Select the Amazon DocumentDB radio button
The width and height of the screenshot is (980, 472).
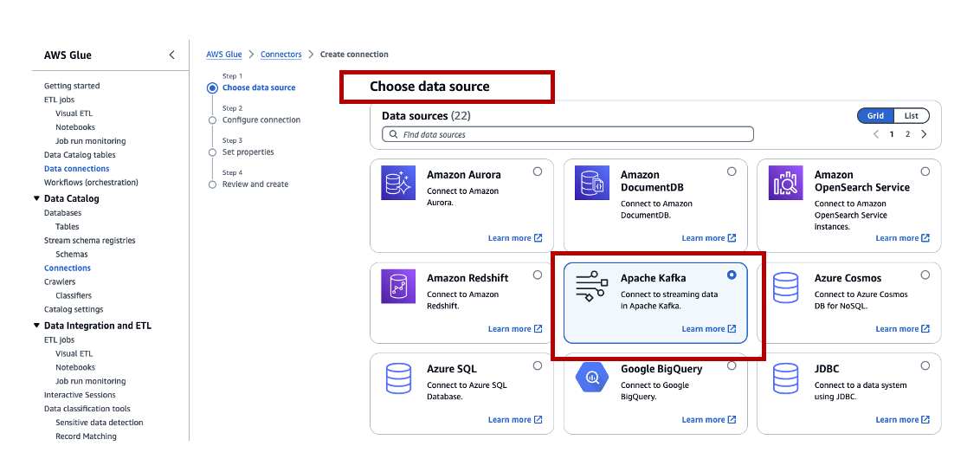click(x=732, y=171)
